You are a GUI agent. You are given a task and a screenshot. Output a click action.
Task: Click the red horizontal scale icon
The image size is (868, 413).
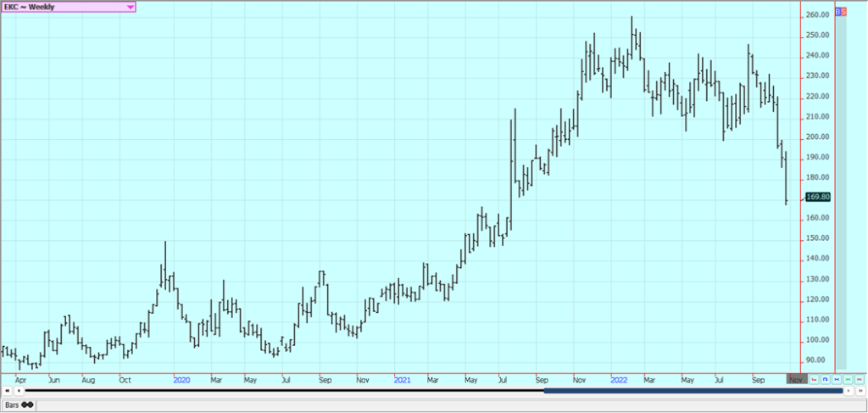coord(860,379)
